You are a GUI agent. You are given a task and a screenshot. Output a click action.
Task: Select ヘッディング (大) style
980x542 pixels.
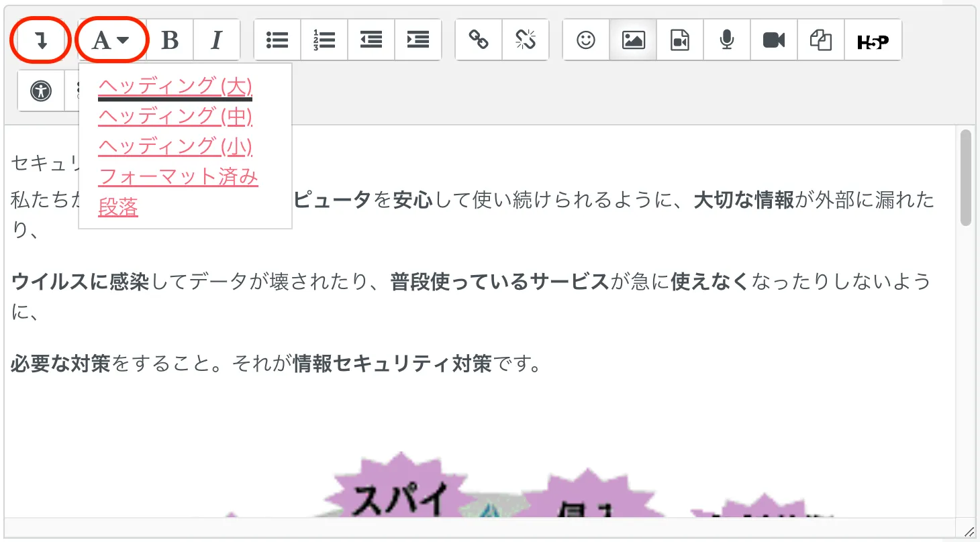coord(175,86)
